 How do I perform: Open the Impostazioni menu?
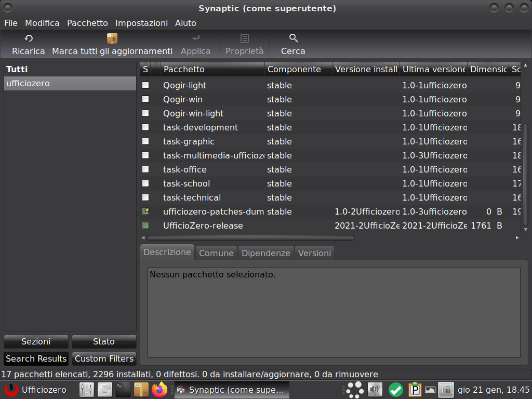(x=141, y=23)
